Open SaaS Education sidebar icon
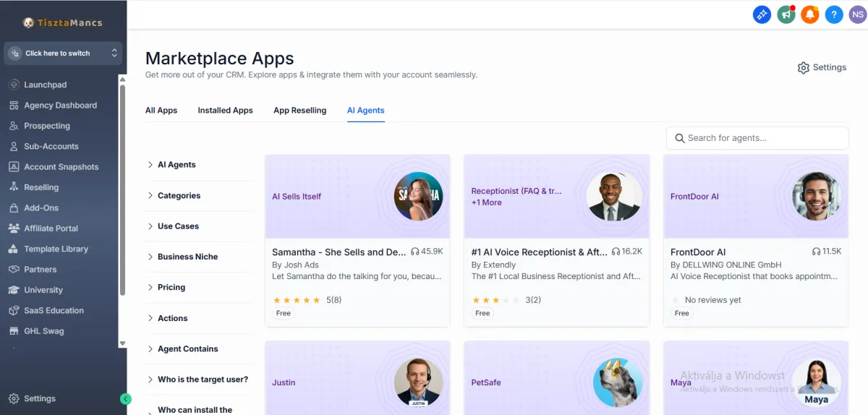This screenshot has height=415, width=868. 14,310
